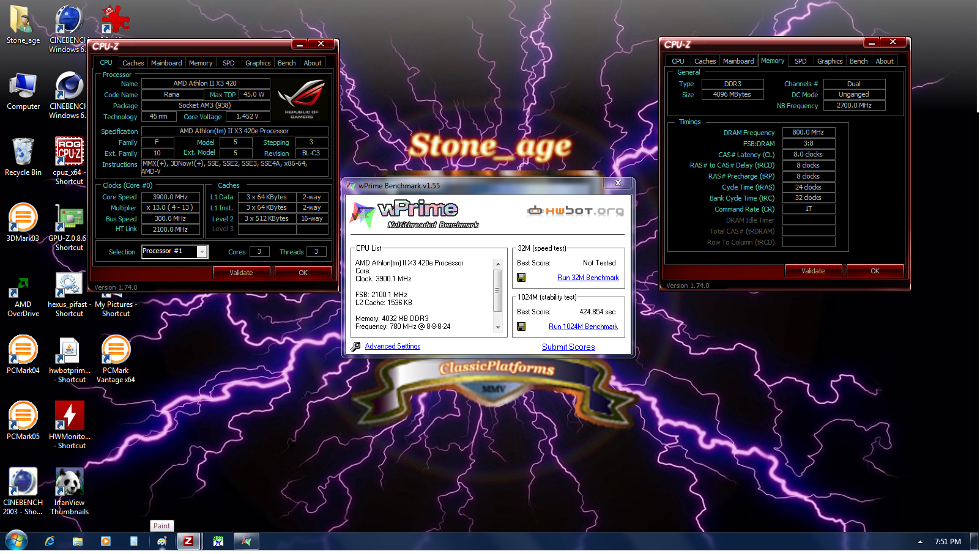Click the Core Speed value 3900.0 MHz
The height and width of the screenshot is (554, 980).
tap(171, 197)
